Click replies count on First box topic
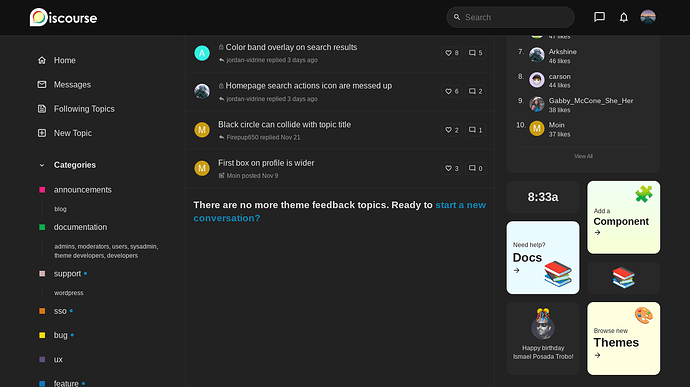 (x=475, y=168)
